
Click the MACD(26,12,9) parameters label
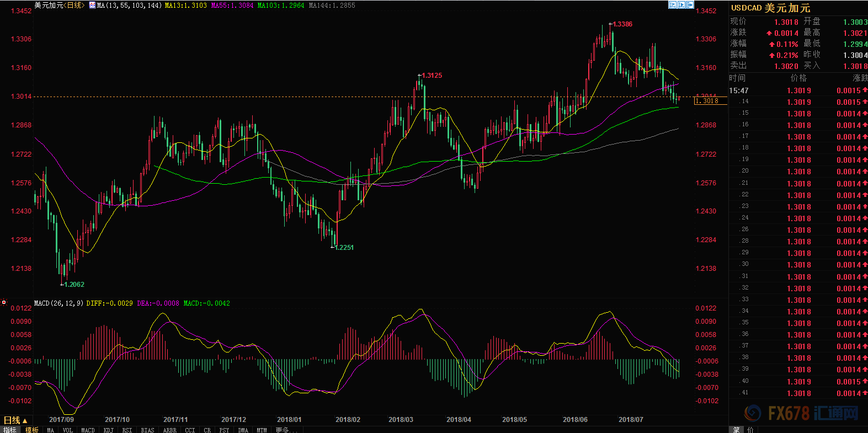pyautogui.click(x=58, y=303)
